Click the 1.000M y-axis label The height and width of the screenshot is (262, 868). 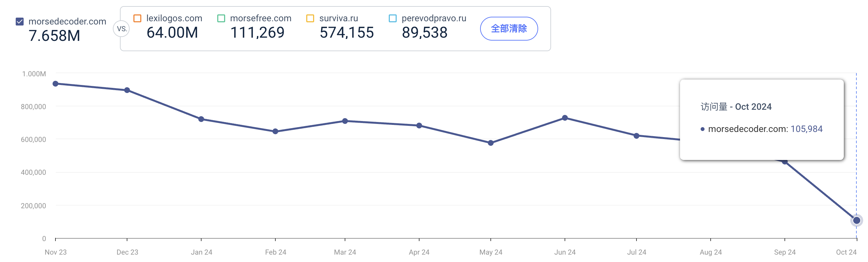pos(34,74)
